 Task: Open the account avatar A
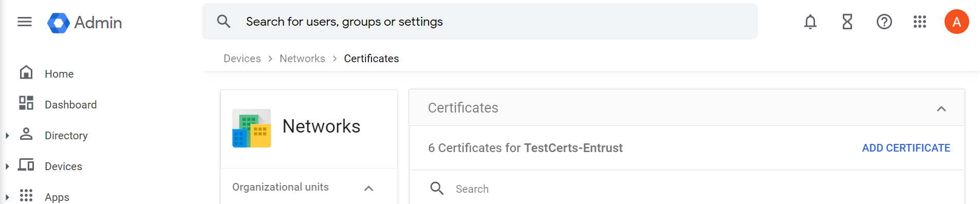957,22
